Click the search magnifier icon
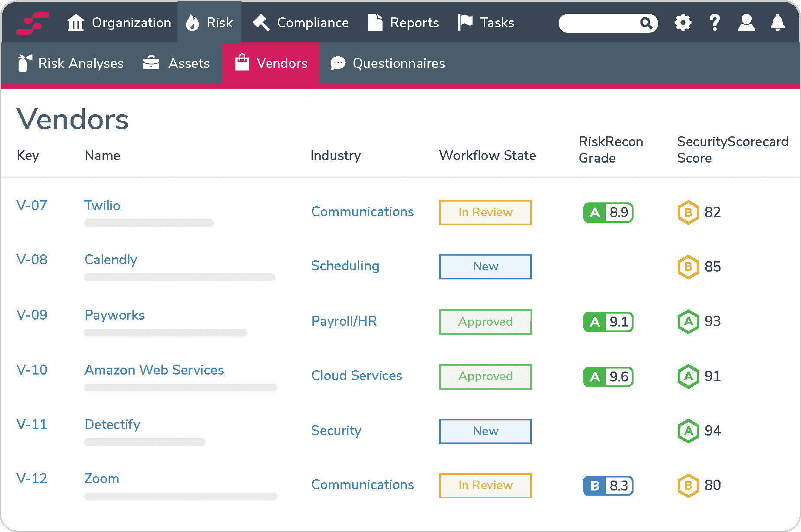Image resolution: width=801 pixels, height=532 pixels. (646, 23)
